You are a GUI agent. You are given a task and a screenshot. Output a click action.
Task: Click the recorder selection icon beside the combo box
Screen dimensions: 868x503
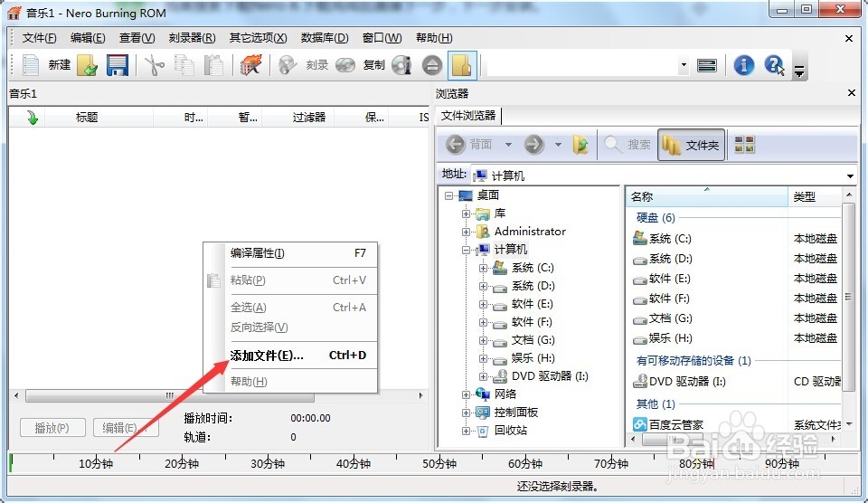(707, 65)
